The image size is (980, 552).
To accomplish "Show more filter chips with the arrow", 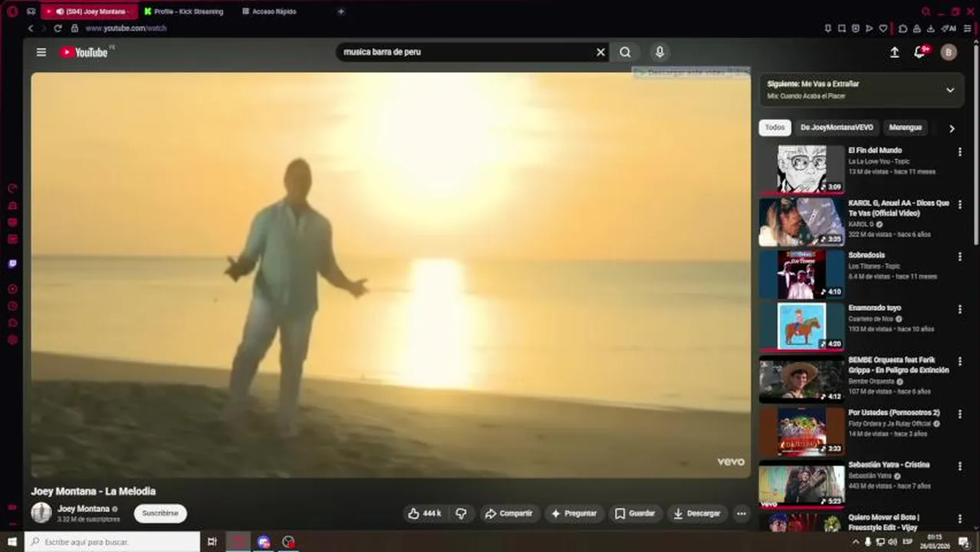I will (952, 129).
